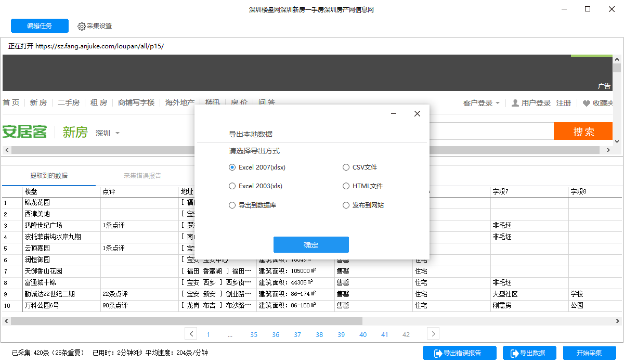Confirm export with 确定 button
Viewport: 624px width, 364px height.
point(311,245)
